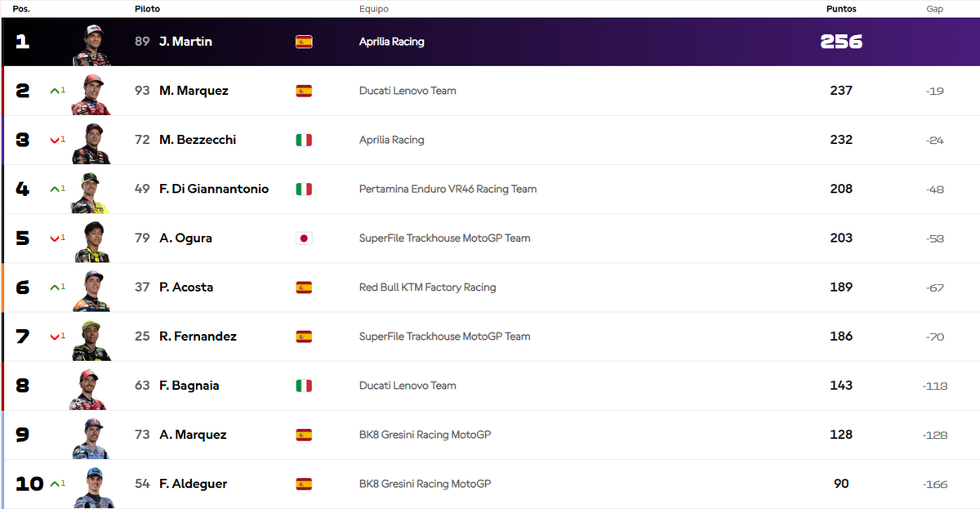
Task: Open rider profile J. Martin
Action: [185, 42]
